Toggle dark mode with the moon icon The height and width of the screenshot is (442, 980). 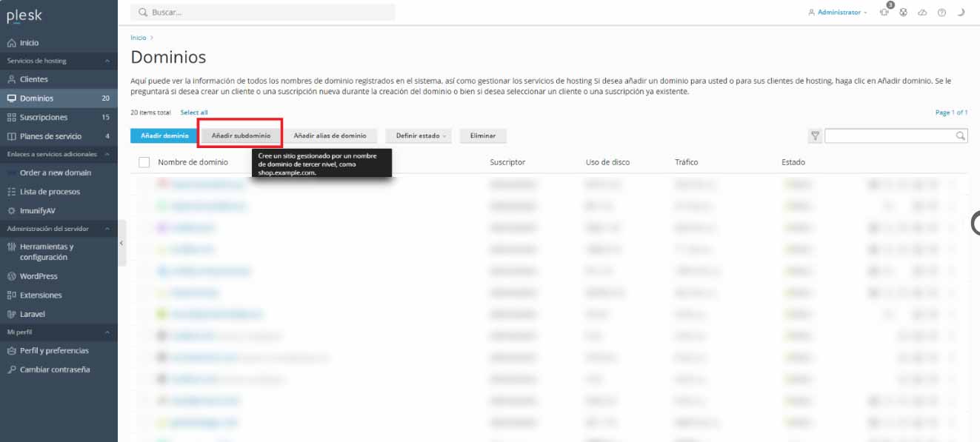[x=961, y=13]
